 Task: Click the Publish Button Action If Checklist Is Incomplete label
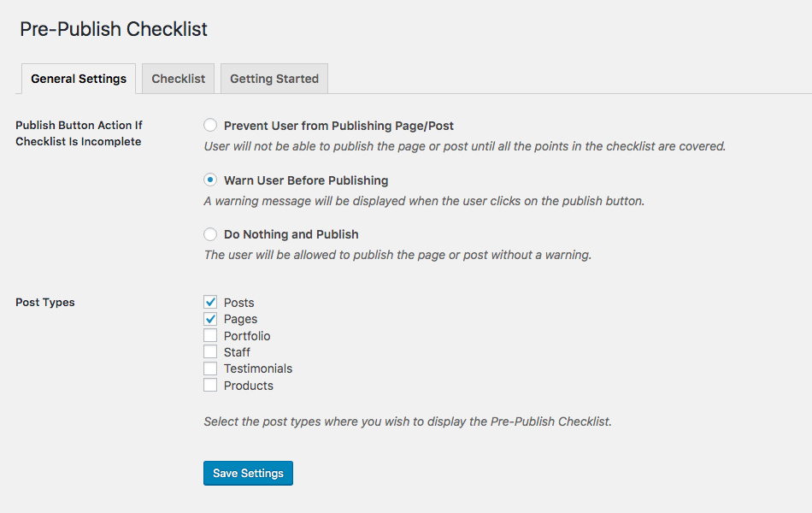79,133
